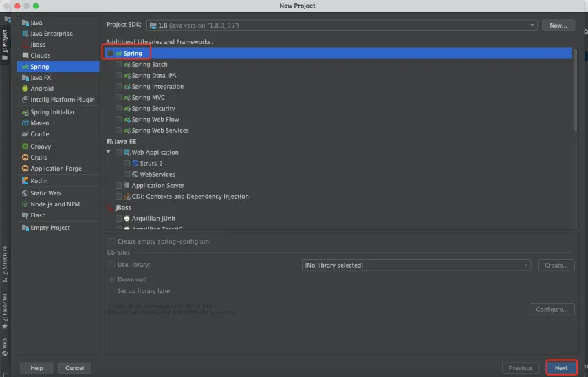
Task: Click the JBoss group label in frameworks
Action: [x=123, y=208]
